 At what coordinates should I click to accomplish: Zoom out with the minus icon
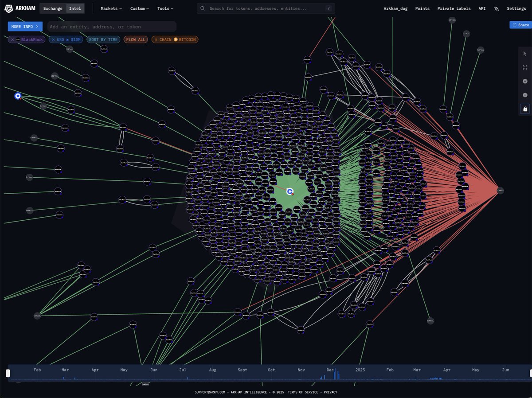coord(525,95)
